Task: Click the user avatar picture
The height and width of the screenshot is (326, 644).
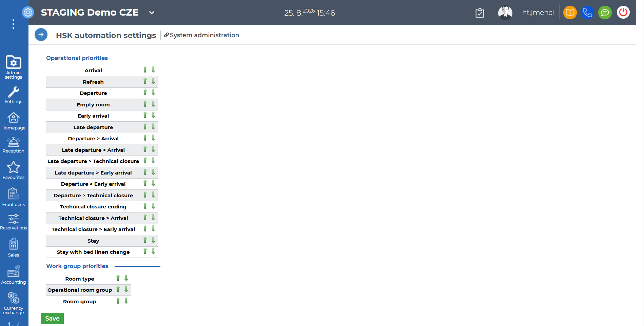Action: coord(505,13)
